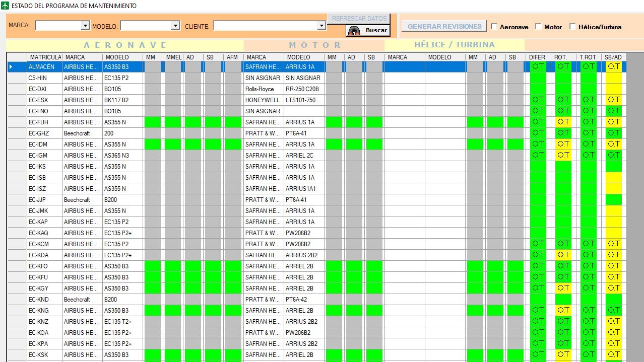Click the row selector arrow beside ALMACÉN
The image size is (644, 362).
11,67
